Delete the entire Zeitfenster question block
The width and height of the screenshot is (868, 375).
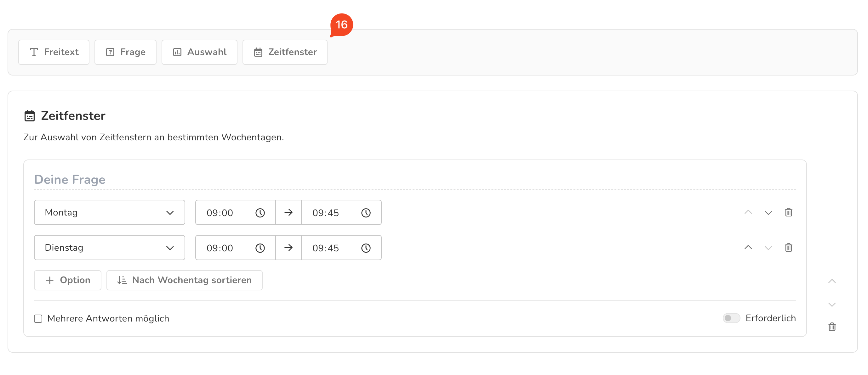(x=831, y=327)
